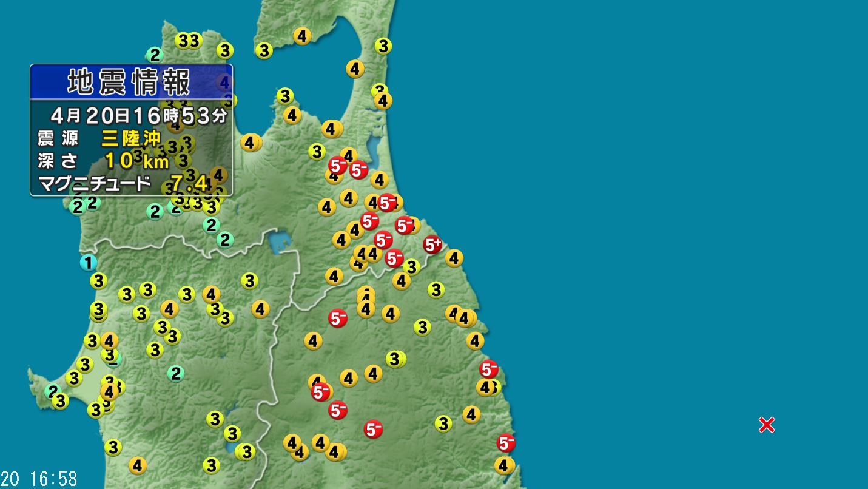
Task: Click the 深さ label in info panel
Action: pos(58,161)
